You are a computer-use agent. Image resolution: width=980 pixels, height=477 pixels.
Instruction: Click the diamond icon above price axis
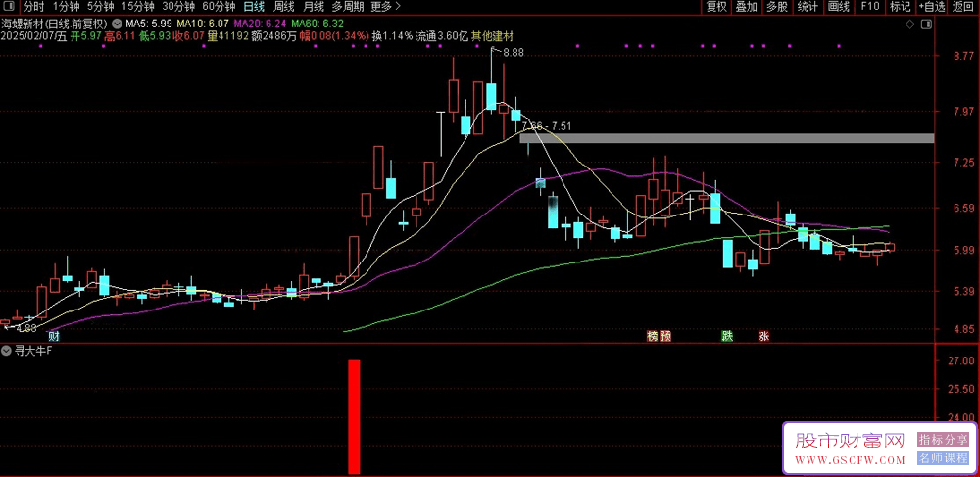point(910,23)
